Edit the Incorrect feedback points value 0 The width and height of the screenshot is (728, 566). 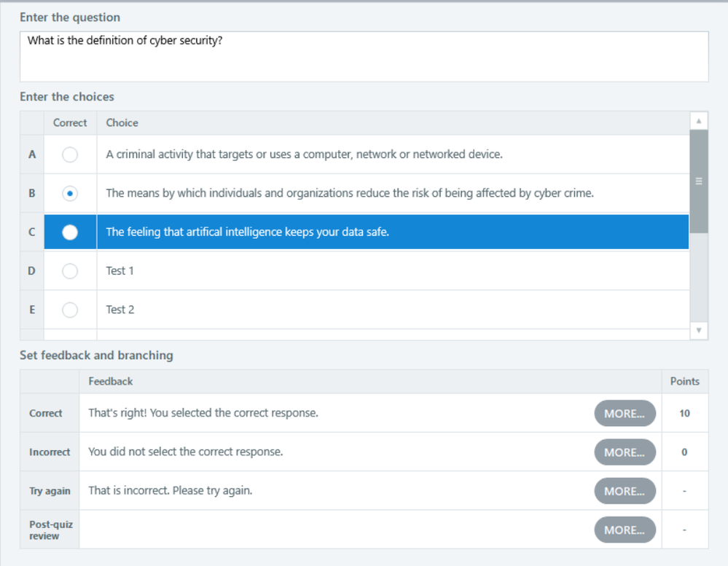coord(684,452)
